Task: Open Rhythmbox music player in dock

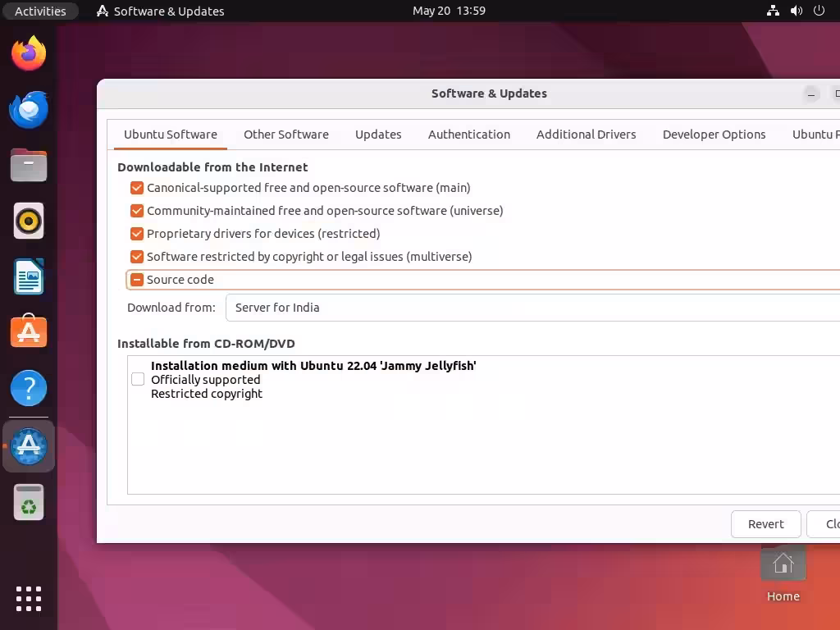Action: click(29, 221)
